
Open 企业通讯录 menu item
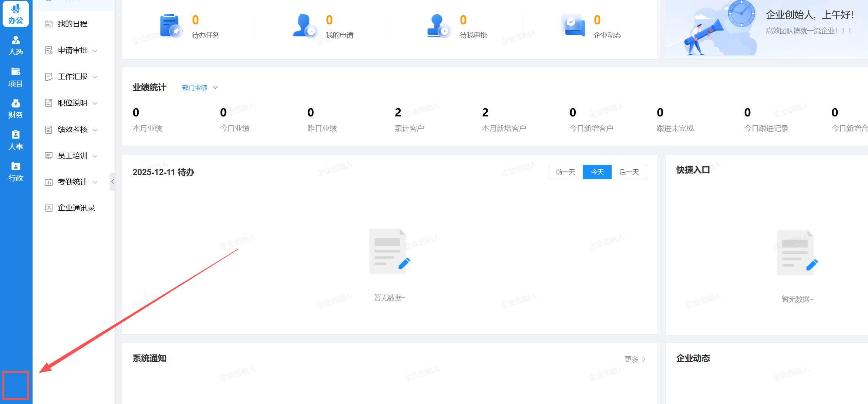(76, 208)
